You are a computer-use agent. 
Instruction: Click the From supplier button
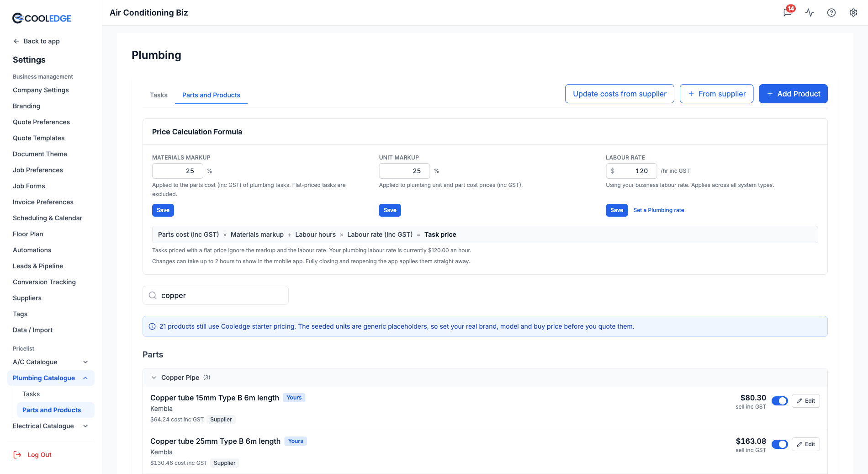click(x=716, y=94)
